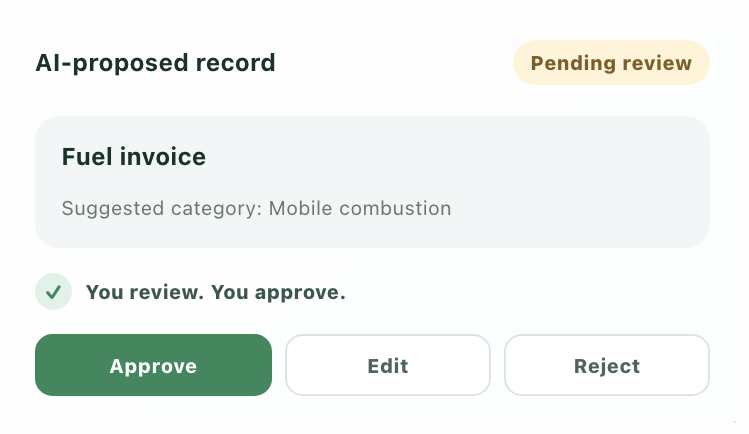This screenshot has height=434, width=749.
Task: Choose the outlined Edit button
Action: (x=388, y=365)
